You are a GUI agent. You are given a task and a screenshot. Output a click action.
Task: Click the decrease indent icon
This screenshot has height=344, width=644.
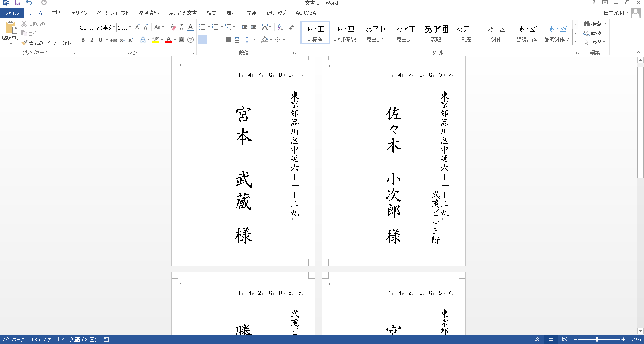[x=244, y=27]
